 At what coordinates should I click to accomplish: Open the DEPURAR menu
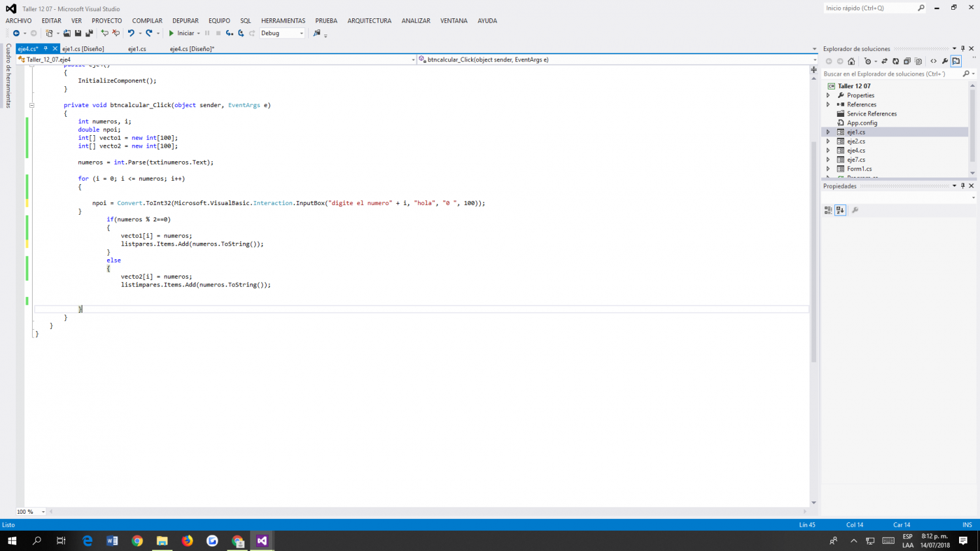point(186,21)
